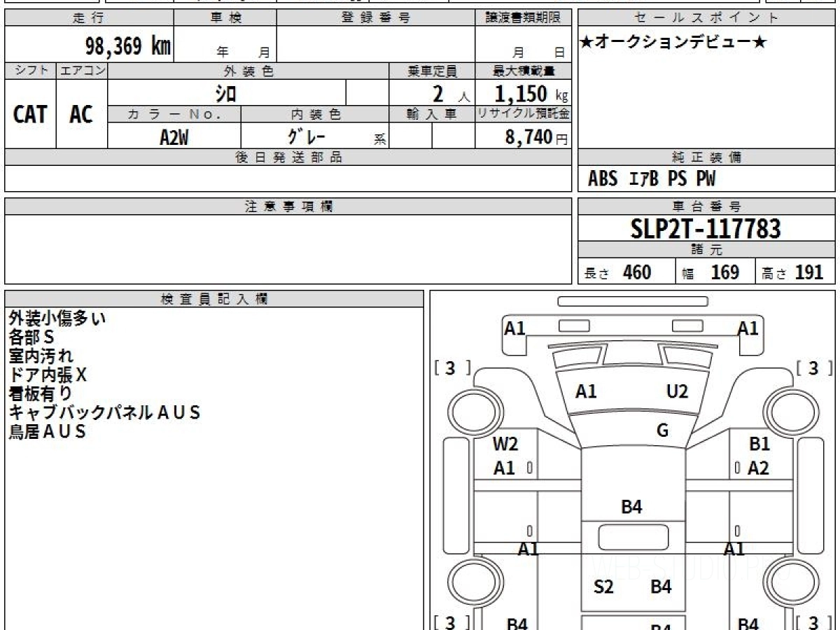This screenshot has height=630, width=840.
Task: Click the リサイクル預託金 header
Action: (523, 114)
